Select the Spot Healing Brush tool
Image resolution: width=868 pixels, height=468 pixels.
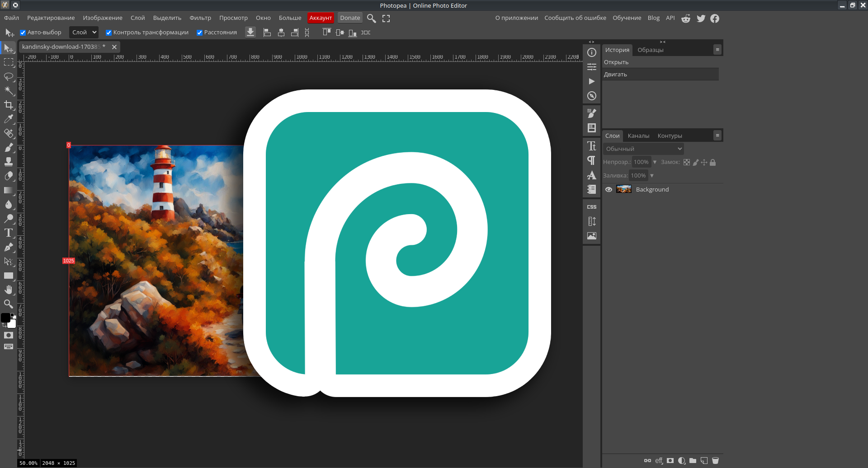[9, 133]
